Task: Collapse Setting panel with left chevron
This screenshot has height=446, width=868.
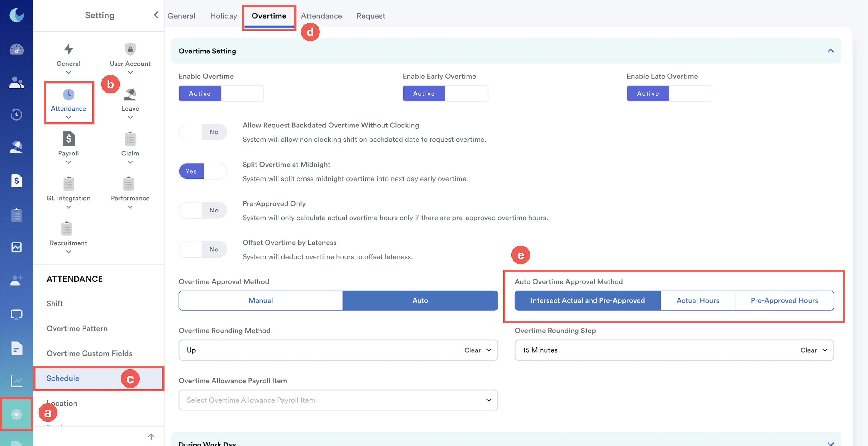Action: (x=156, y=15)
